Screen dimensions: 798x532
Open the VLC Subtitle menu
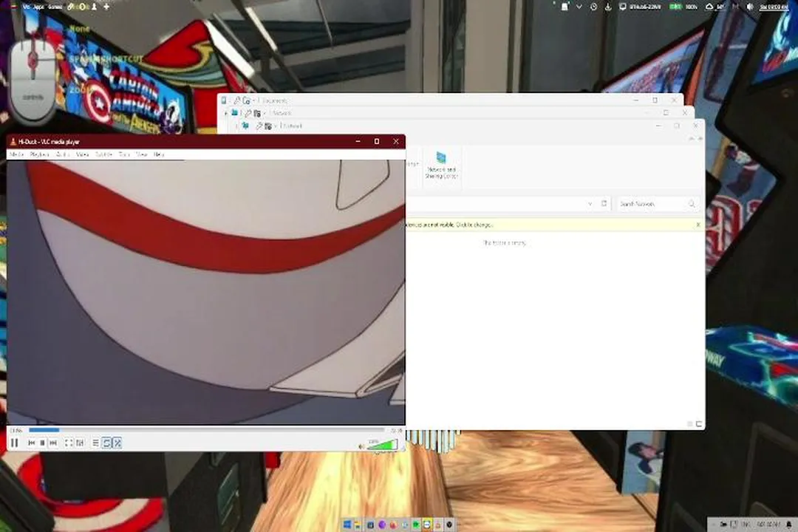[x=104, y=154]
